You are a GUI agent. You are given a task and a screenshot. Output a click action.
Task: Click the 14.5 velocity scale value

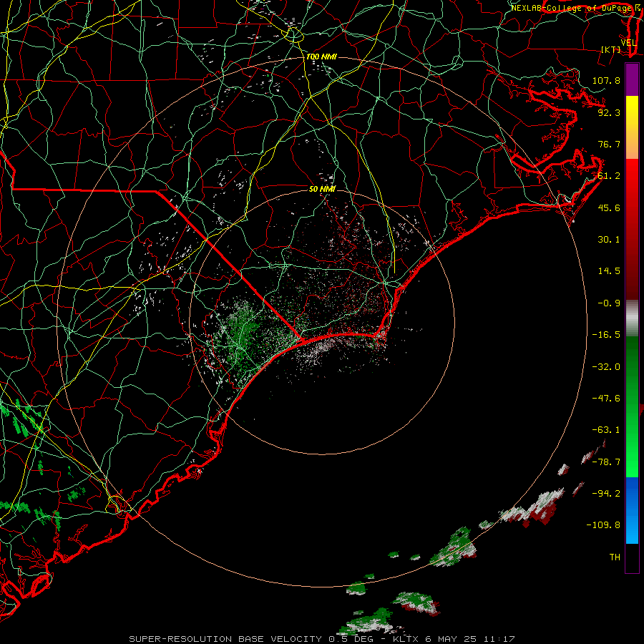coord(609,271)
